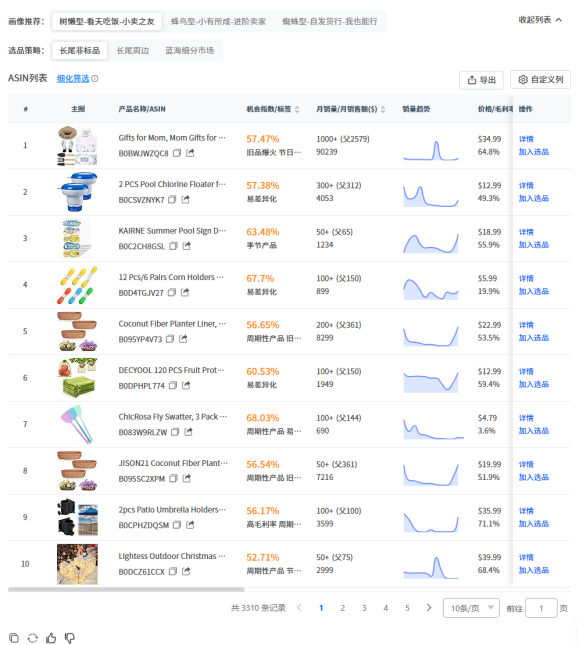Open 详情 for Coconut Fiber Planter Liner row
This screenshot has height=645, width=579.
[526, 325]
